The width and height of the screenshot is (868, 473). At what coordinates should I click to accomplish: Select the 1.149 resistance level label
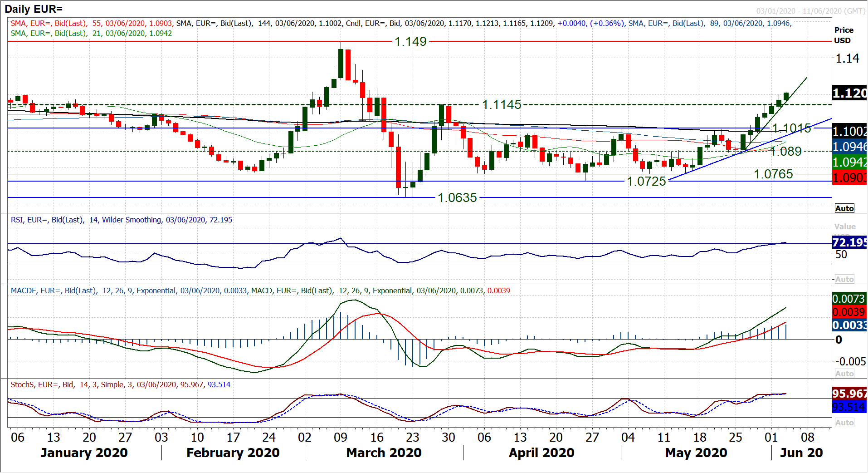tap(410, 42)
